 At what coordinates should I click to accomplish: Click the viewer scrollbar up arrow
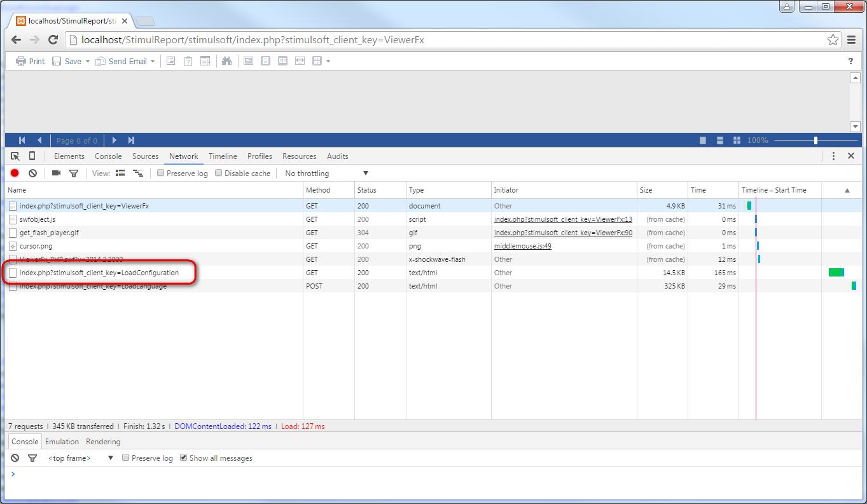855,78
